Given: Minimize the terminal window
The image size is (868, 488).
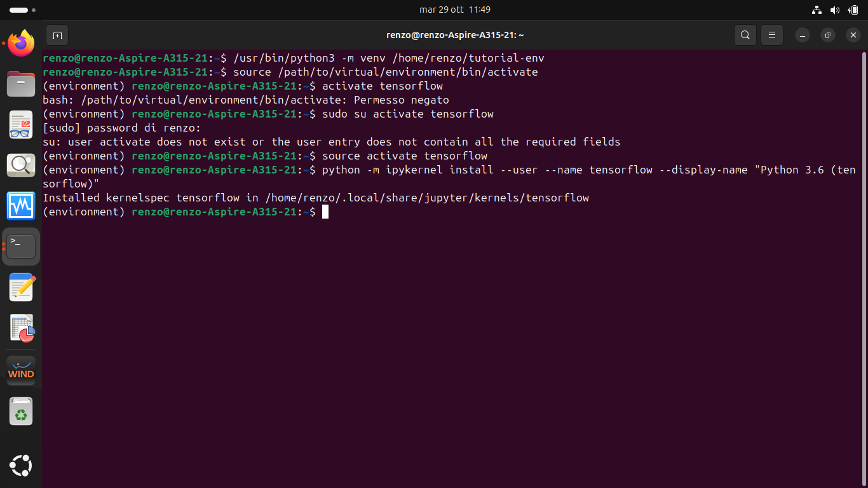Looking at the screenshot, I should pos(803,35).
